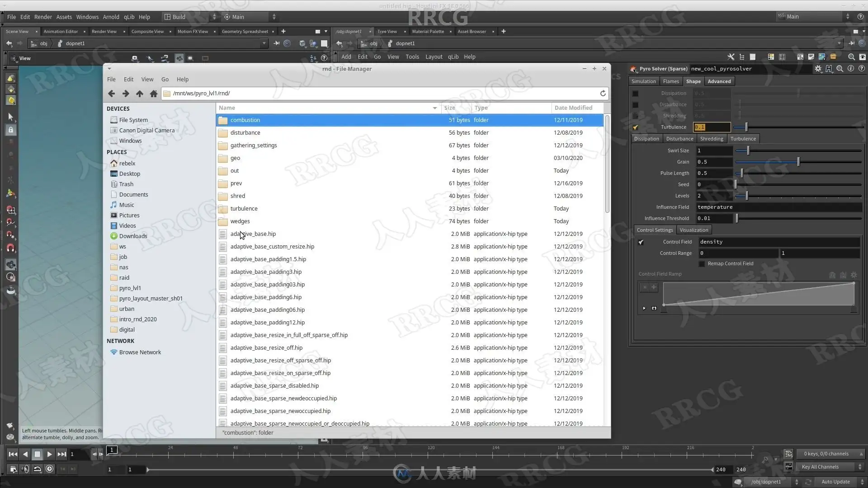Select the arrow Select tool in viewport toolbar
Screen dimensions: 868x488
pyautogui.click(x=11, y=117)
